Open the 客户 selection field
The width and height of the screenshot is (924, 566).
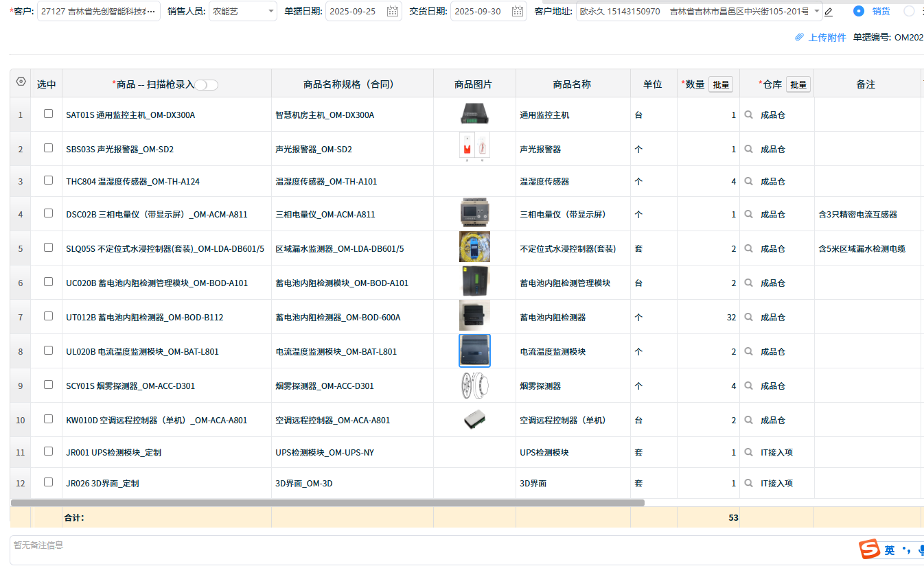coord(98,12)
